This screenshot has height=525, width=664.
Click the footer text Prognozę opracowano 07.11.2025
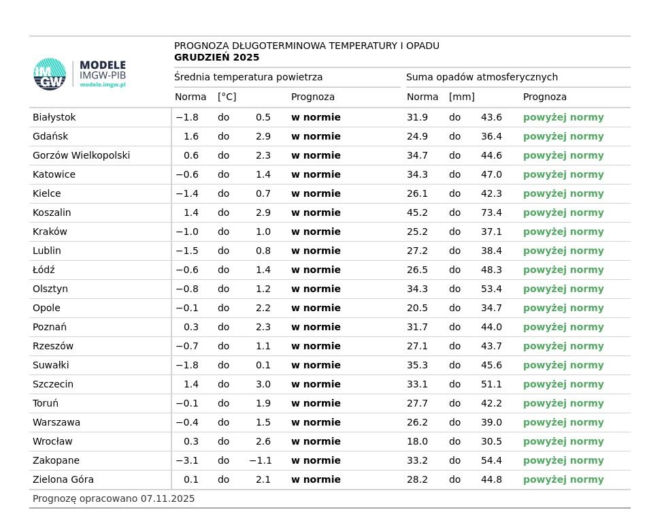(113, 498)
